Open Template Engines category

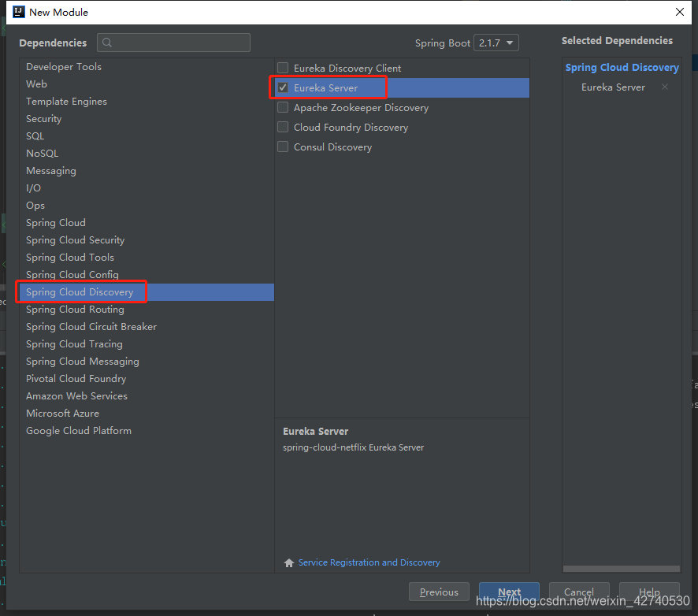point(147,101)
